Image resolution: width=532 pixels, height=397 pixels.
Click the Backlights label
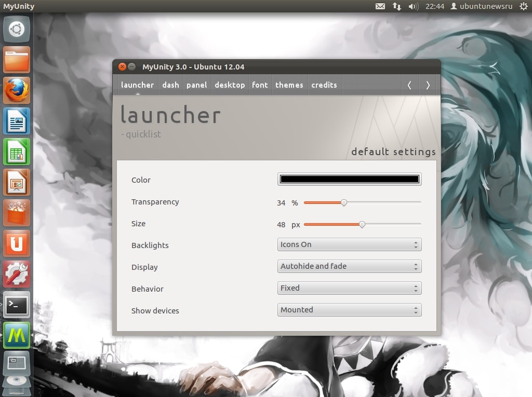pyautogui.click(x=150, y=245)
